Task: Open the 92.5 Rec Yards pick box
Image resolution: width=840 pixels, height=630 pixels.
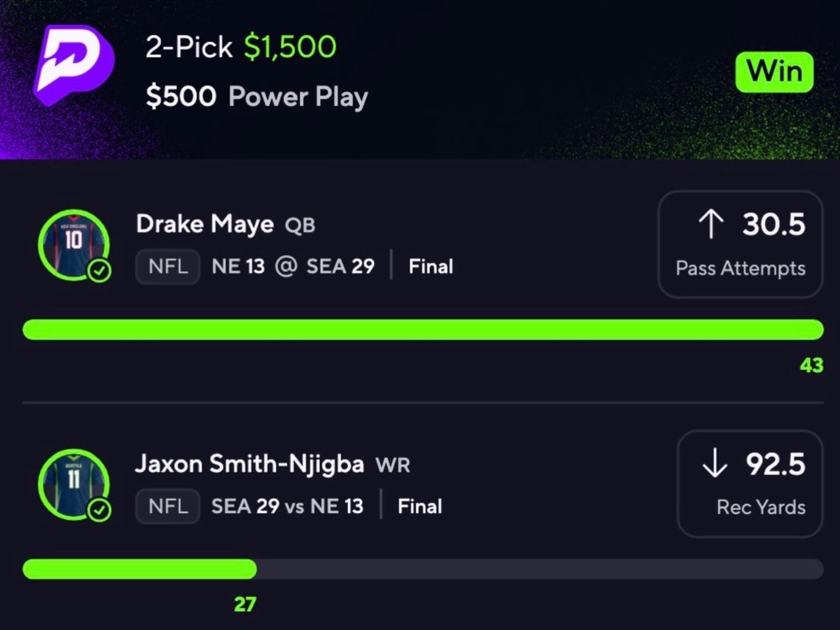Action: (x=750, y=483)
